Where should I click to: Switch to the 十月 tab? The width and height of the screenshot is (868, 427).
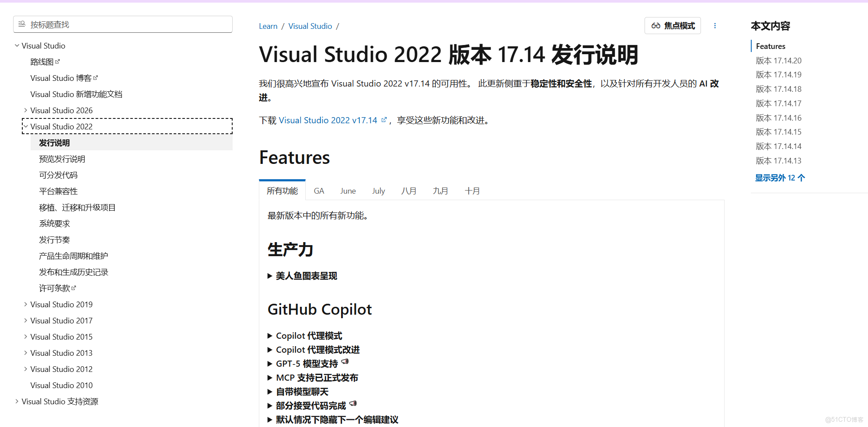point(472,191)
